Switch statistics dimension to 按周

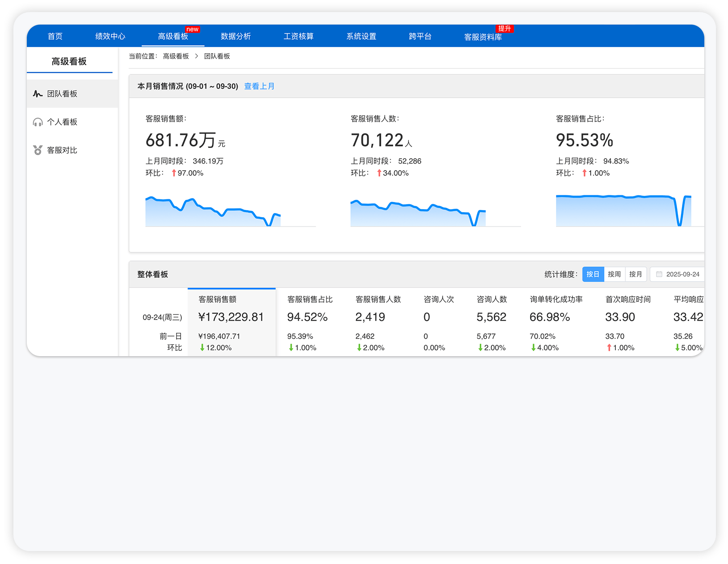614,274
